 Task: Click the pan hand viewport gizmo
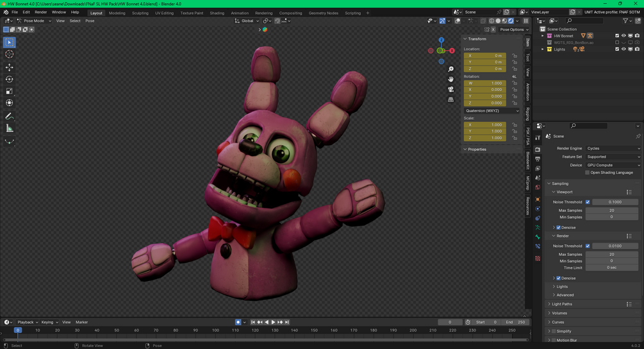450,79
